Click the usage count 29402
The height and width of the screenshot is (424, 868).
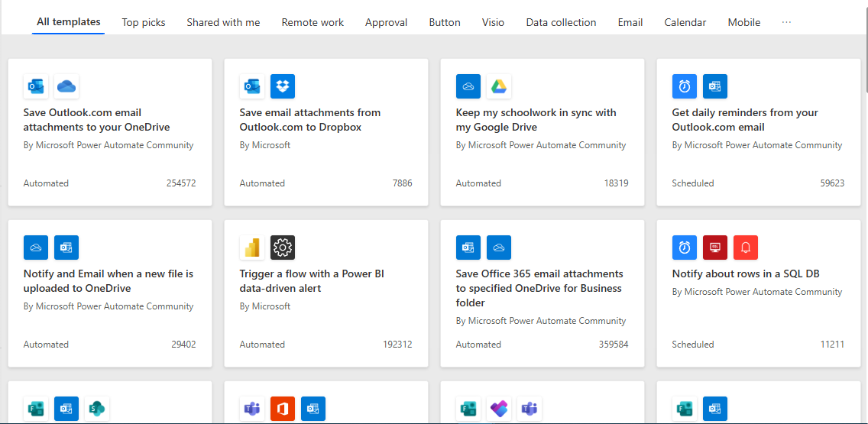pyautogui.click(x=183, y=345)
